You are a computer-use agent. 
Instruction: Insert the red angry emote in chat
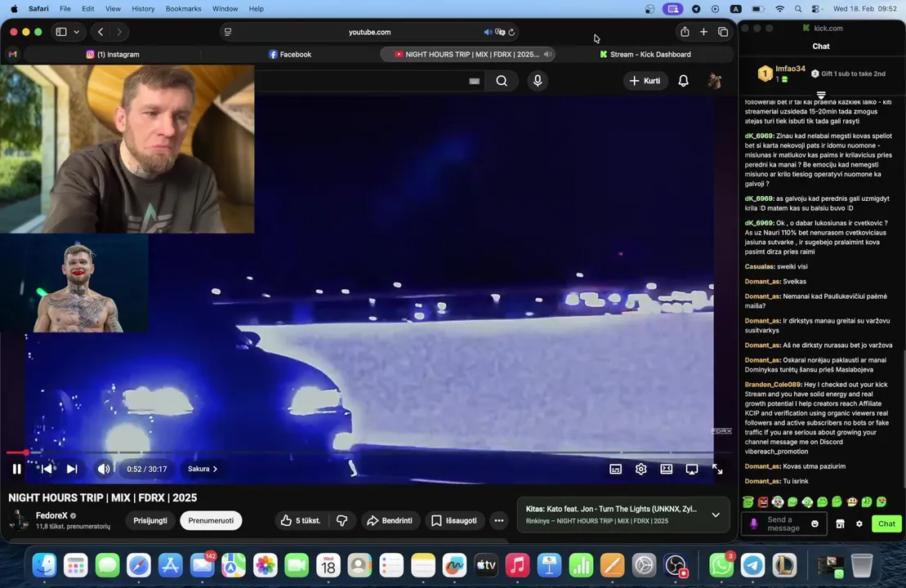click(x=763, y=502)
